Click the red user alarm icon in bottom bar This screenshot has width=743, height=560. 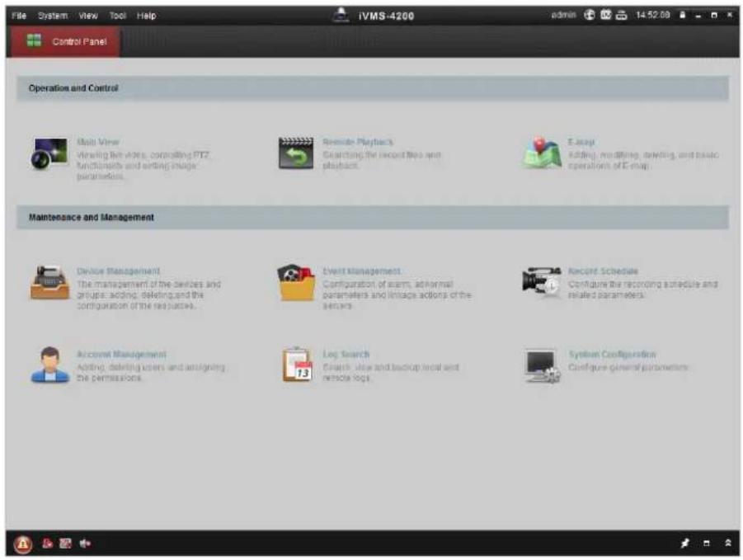click(x=47, y=544)
